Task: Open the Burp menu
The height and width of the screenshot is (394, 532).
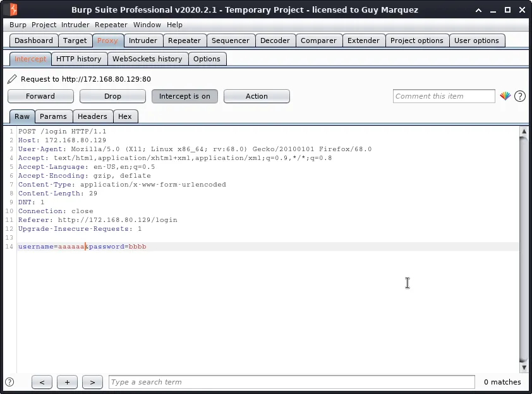Action: coord(18,25)
